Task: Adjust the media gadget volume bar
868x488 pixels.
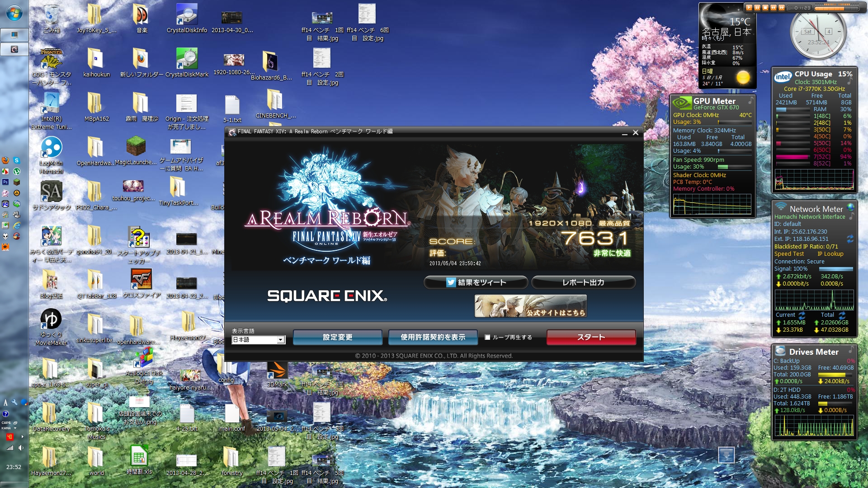Action: coord(837,8)
